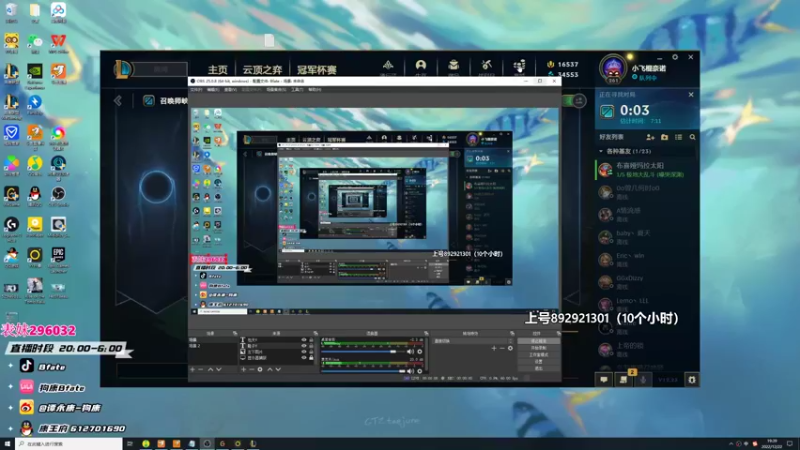The width and height of the screenshot is (800, 450).
Task: Adjust mic audio volume slider in OBS
Action: point(362,371)
